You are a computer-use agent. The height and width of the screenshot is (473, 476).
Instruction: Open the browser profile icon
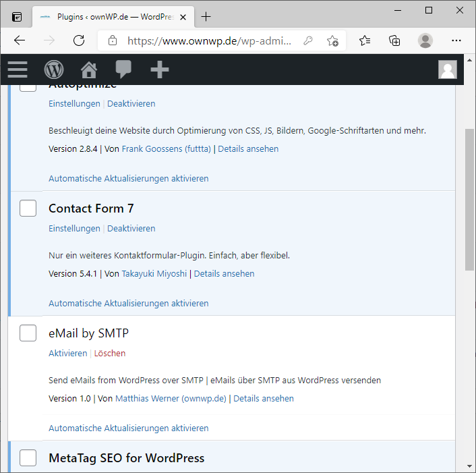point(425,40)
